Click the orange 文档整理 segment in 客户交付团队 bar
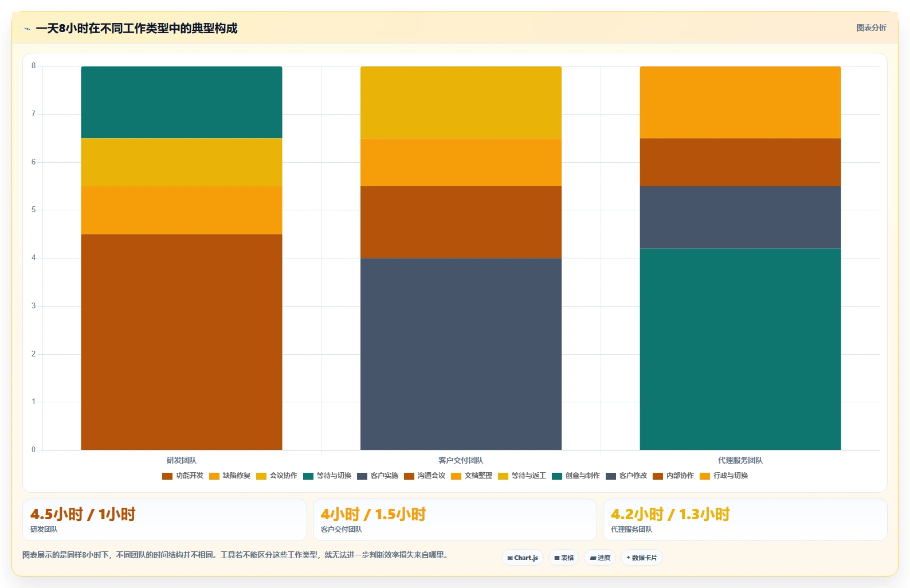 pos(461,162)
